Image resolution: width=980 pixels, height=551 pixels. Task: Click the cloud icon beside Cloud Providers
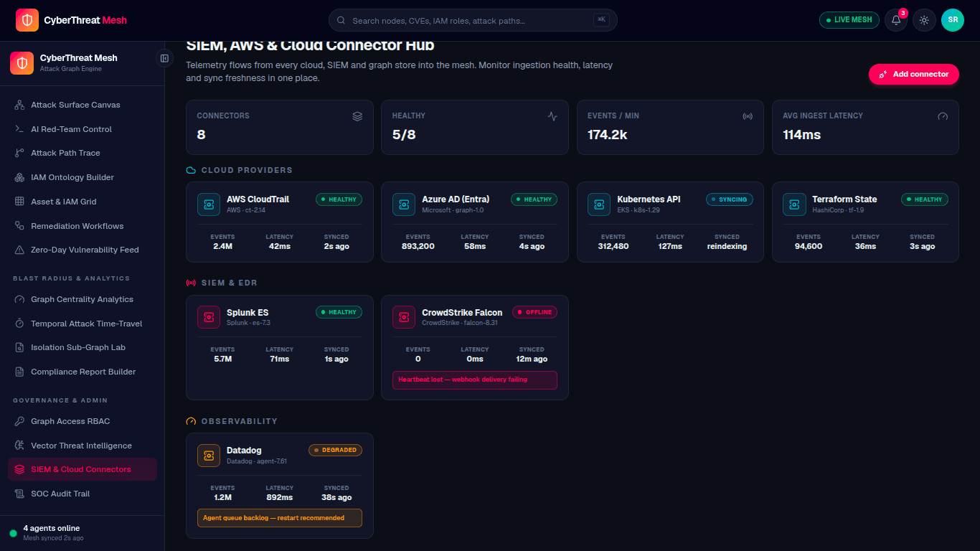(x=191, y=171)
